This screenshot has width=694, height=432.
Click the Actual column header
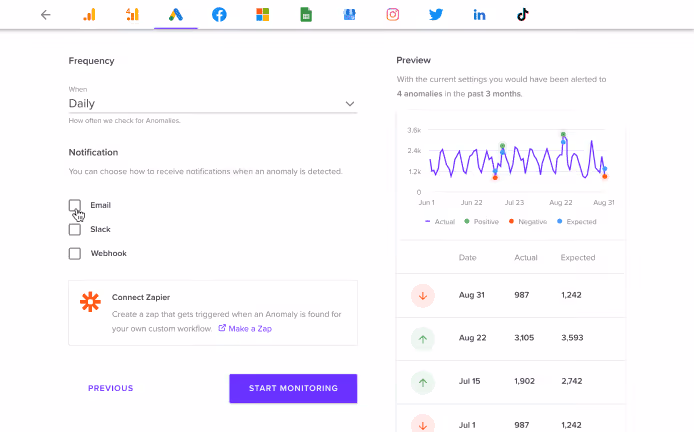(526, 258)
